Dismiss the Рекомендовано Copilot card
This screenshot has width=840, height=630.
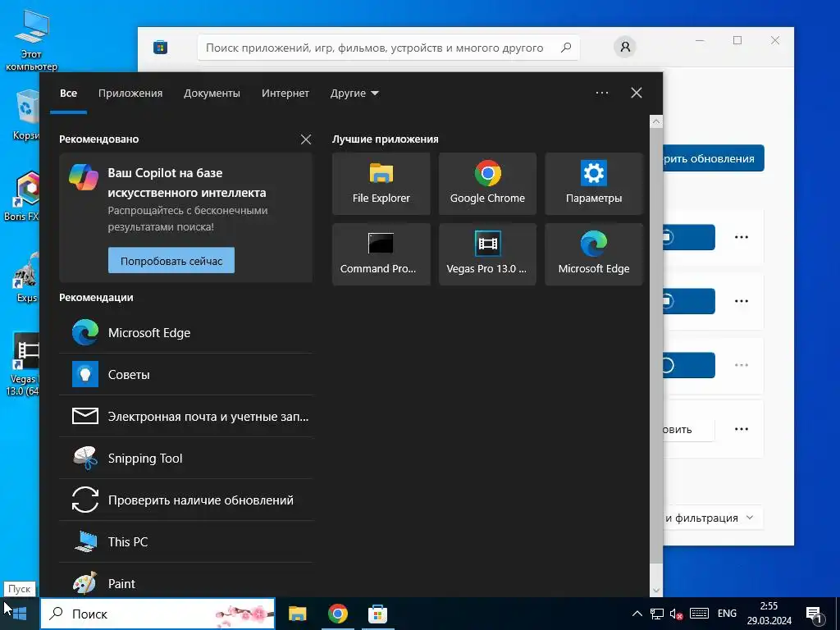(306, 139)
